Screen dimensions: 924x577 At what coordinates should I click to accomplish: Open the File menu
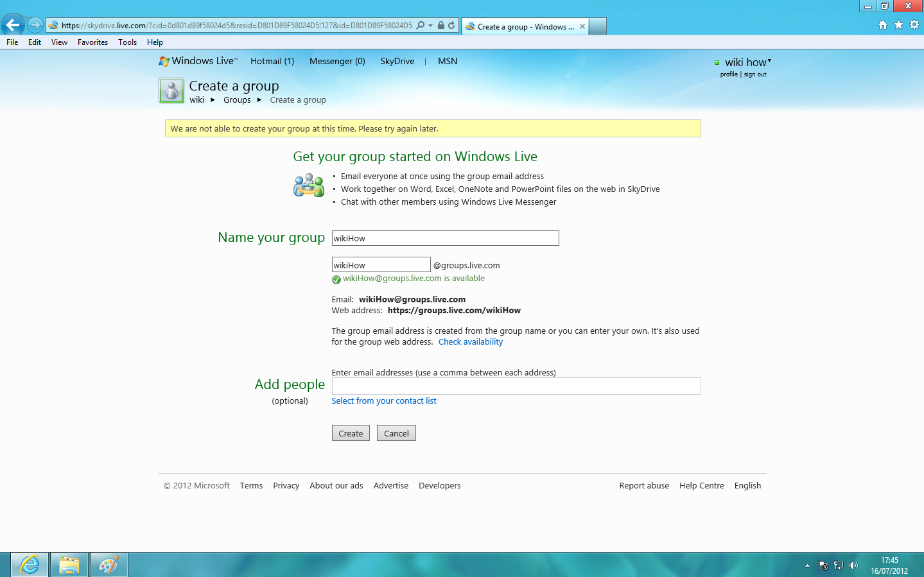tap(12, 42)
